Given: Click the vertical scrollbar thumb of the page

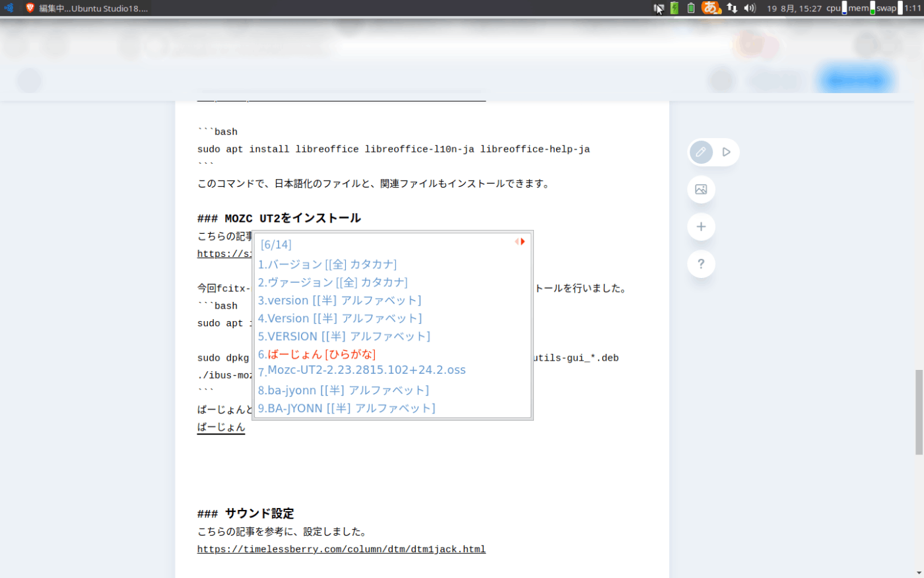Looking at the screenshot, I should pos(919,413).
